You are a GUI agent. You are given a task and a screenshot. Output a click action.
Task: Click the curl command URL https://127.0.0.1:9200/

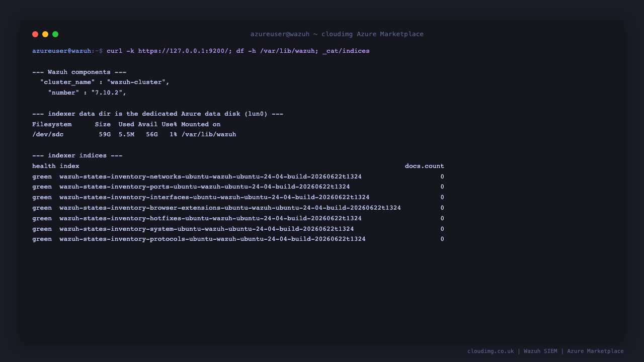pyautogui.click(x=185, y=51)
